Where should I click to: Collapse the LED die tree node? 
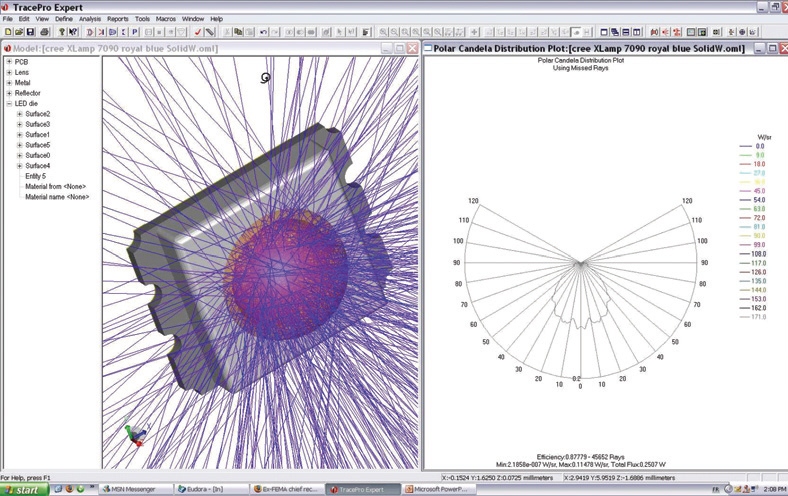click(9, 103)
